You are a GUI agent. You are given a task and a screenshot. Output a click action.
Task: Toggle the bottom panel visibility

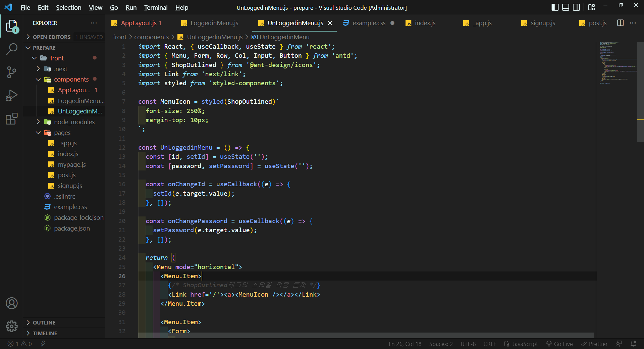(x=566, y=7)
